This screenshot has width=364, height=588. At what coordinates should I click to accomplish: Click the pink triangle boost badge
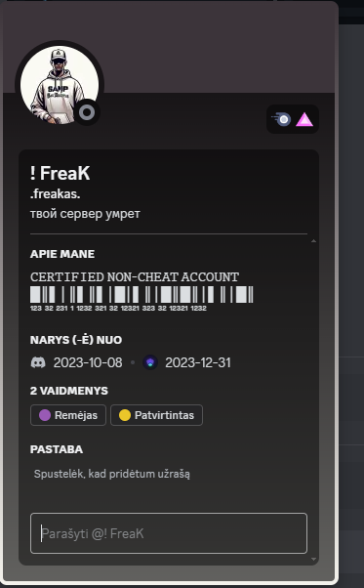click(x=304, y=119)
